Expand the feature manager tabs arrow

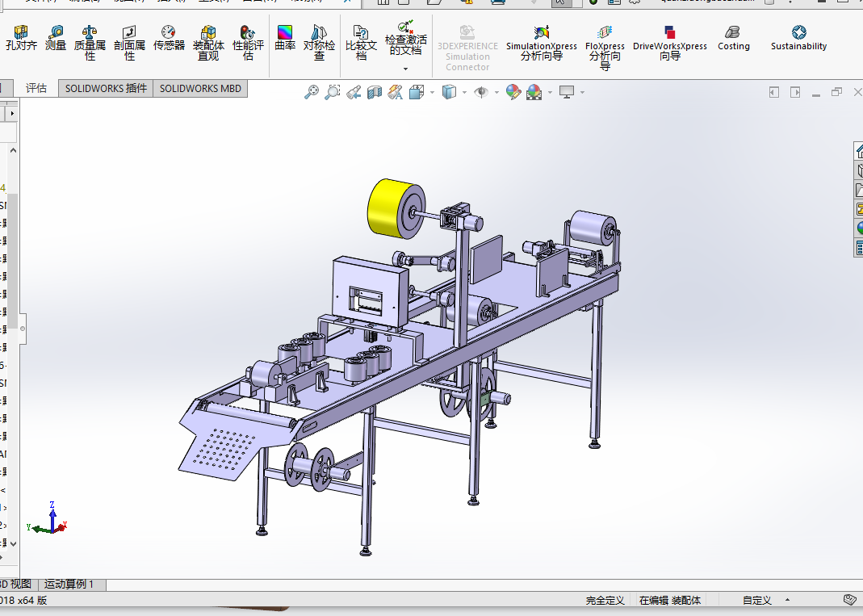click(12, 113)
